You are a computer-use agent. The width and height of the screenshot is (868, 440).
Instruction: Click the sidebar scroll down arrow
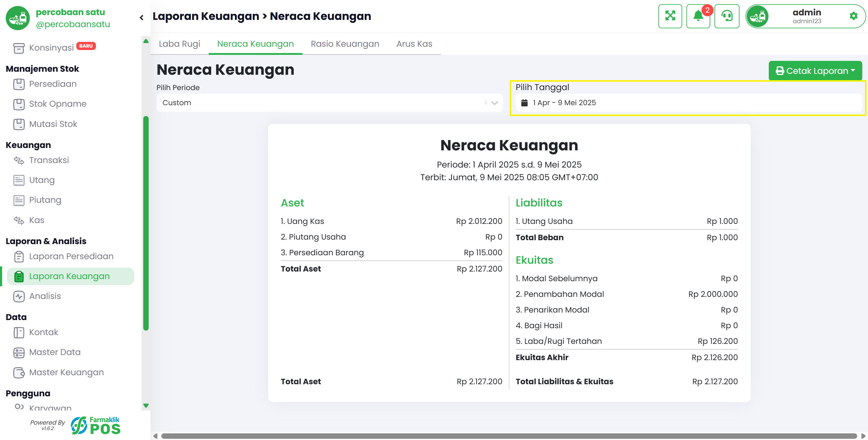tap(146, 406)
